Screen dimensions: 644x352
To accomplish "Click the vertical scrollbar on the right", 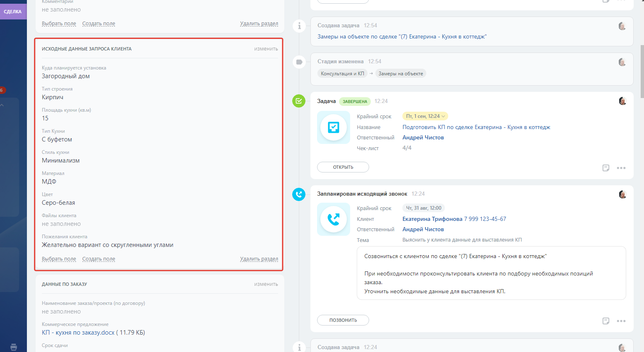I will coord(642,71).
